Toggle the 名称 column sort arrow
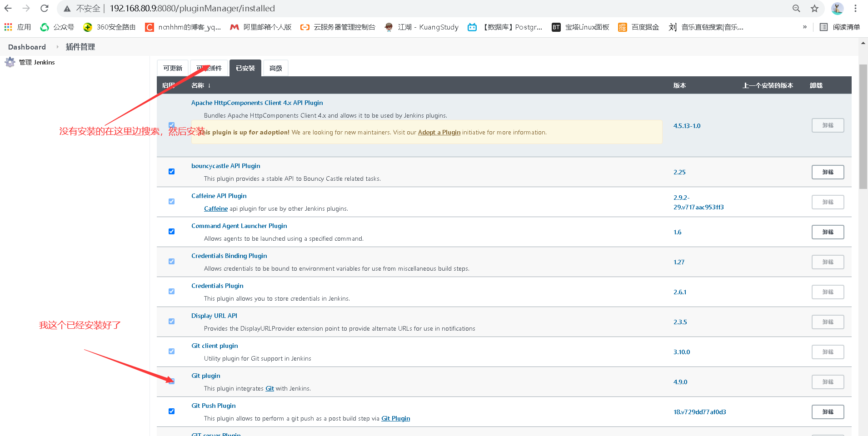The height and width of the screenshot is (436, 868). 209,85
